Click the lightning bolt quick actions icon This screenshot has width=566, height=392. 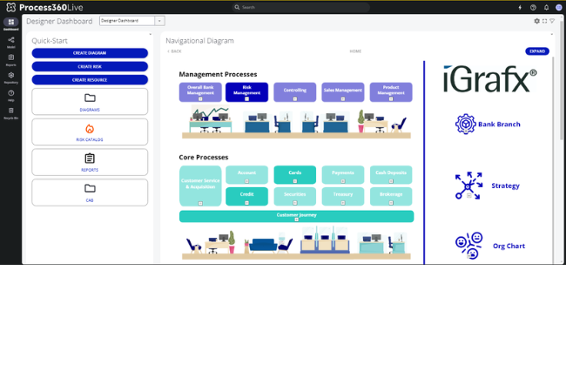520,7
